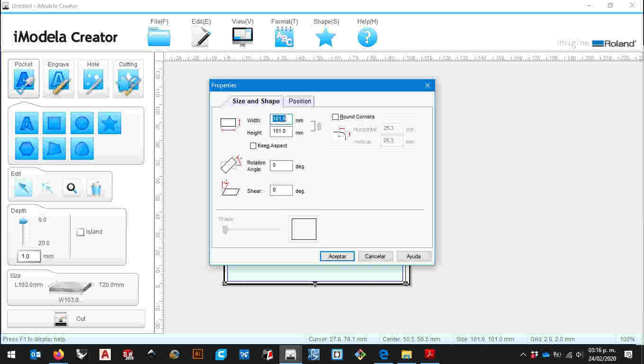
Task: Click the T20.0mm thickness label
Action: pyautogui.click(x=111, y=285)
